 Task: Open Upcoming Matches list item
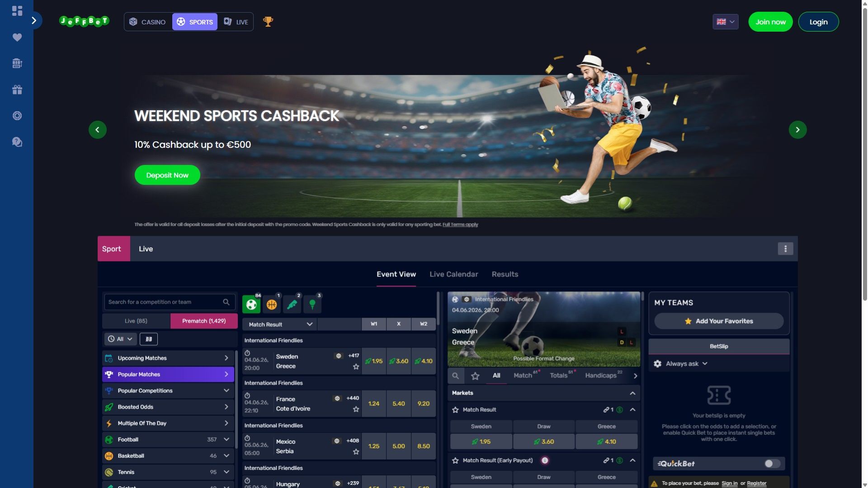168,358
